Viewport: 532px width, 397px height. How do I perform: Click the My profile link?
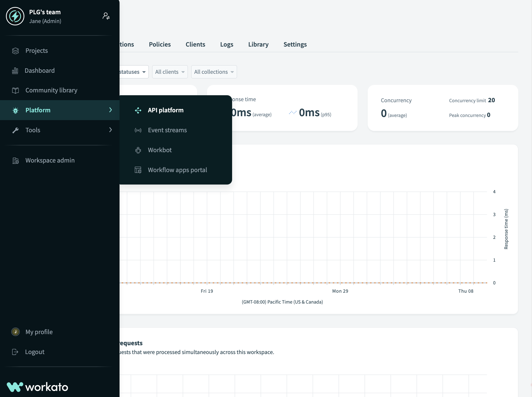[39, 332]
